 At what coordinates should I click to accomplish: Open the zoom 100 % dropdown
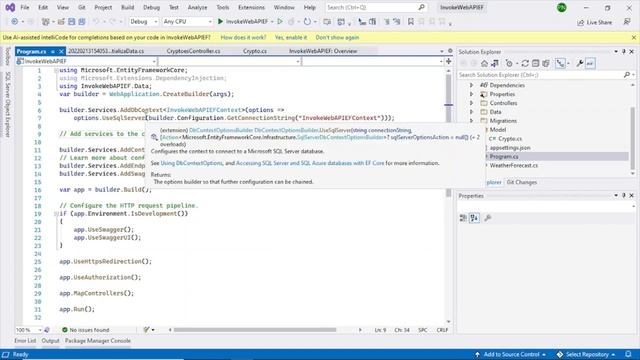(29, 330)
